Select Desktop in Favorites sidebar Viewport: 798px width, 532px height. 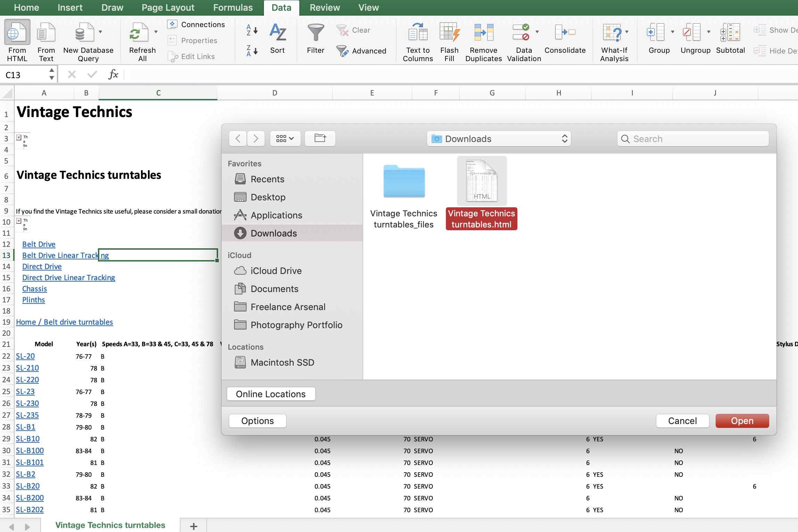pyautogui.click(x=292, y=197)
